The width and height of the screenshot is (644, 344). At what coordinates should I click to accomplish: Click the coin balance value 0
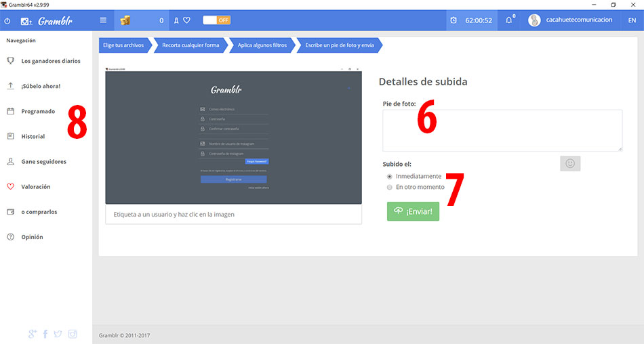pyautogui.click(x=161, y=20)
